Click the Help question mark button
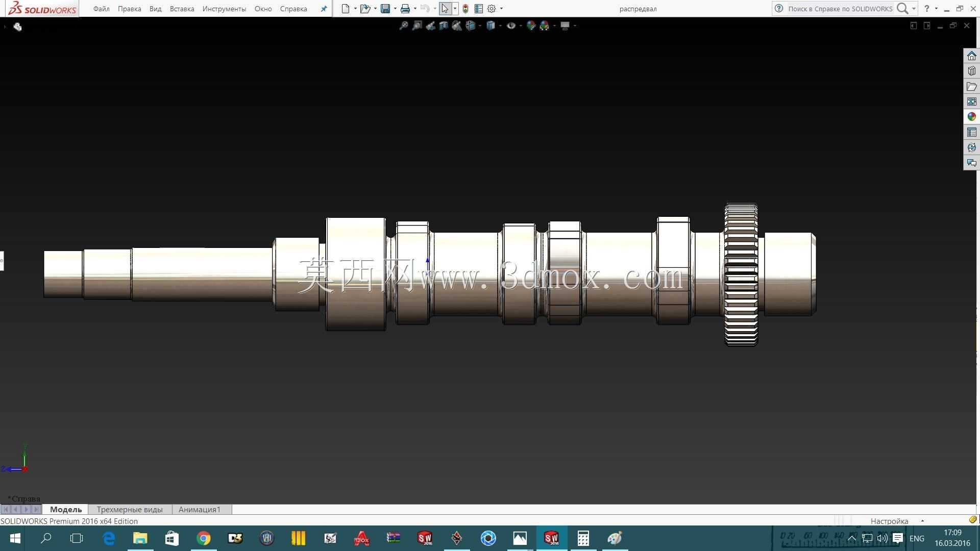This screenshot has width=980, height=551. coord(926,9)
